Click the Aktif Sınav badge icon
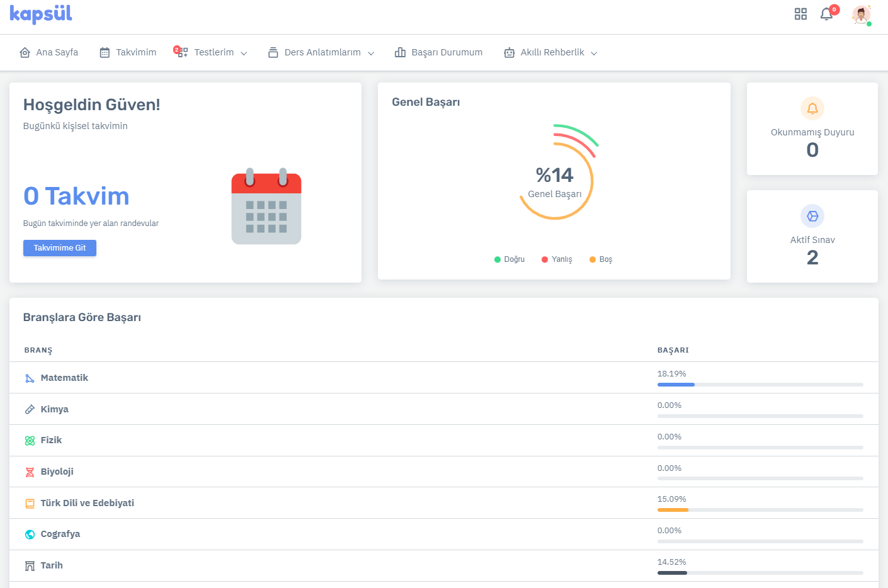The height and width of the screenshot is (588, 888). (x=812, y=216)
